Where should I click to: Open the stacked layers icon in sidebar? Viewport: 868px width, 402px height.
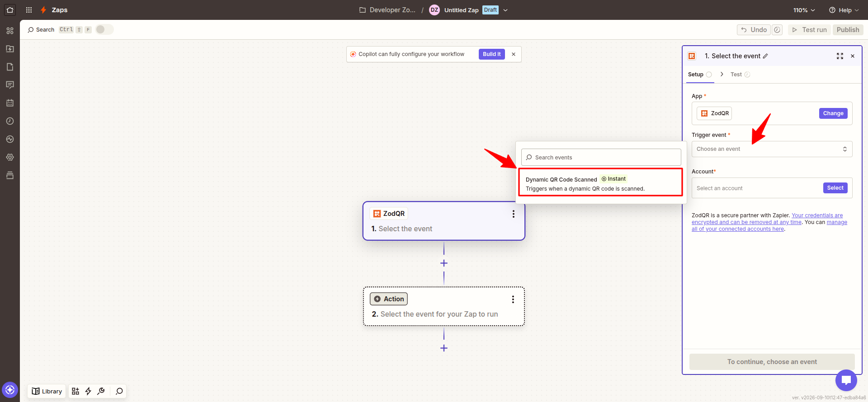pyautogui.click(x=10, y=175)
